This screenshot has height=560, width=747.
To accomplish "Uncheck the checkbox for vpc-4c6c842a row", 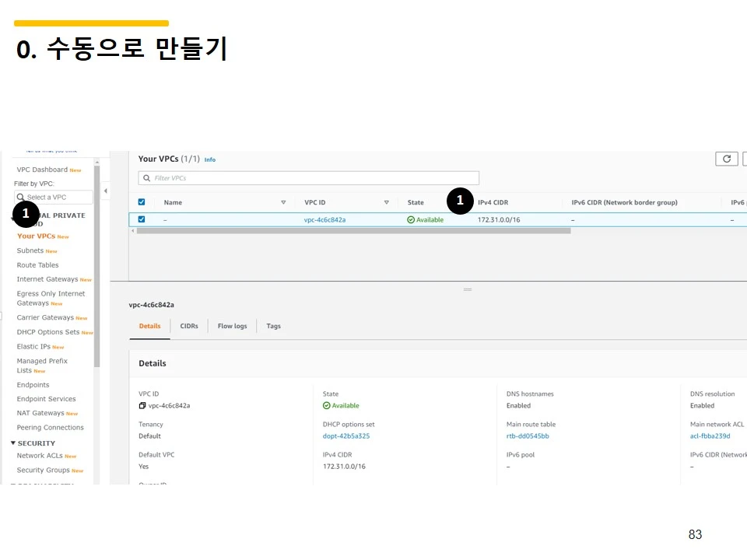I will click(x=141, y=219).
